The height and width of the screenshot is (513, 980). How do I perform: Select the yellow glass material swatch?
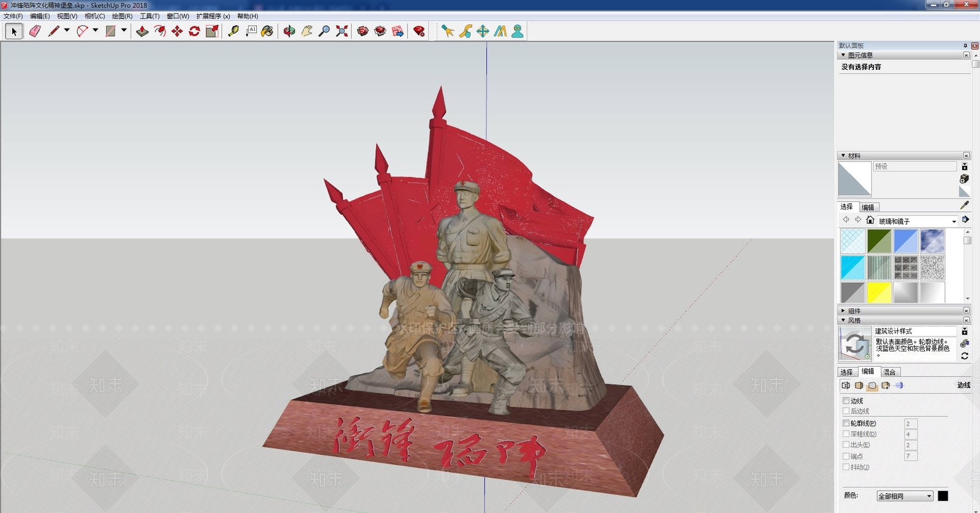pyautogui.click(x=879, y=293)
